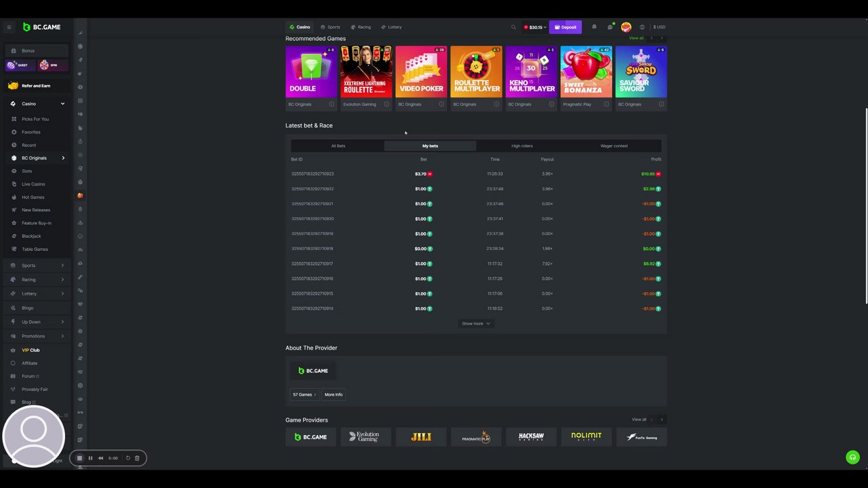Click the 57 Games button
Screen dimensions: 868x488
(304, 394)
